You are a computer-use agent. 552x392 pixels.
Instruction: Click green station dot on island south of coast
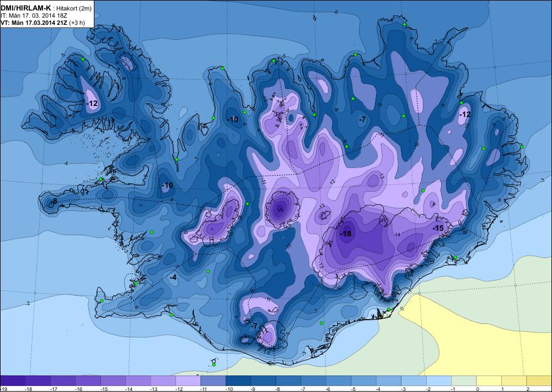[214, 364]
